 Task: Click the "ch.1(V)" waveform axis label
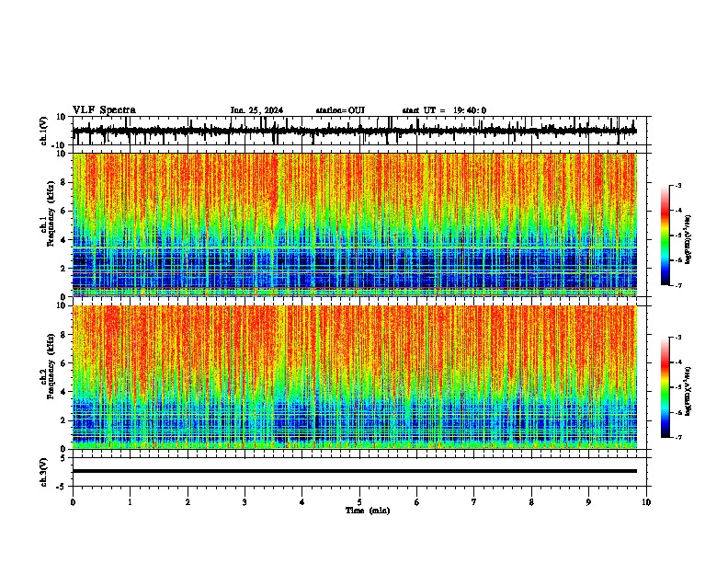click(x=43, y=131)
